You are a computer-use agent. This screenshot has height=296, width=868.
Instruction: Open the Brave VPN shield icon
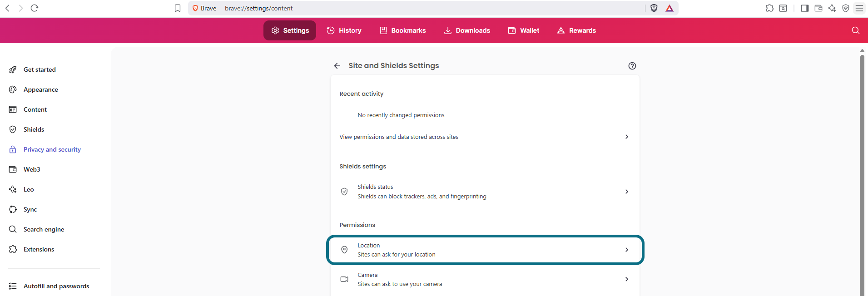tap(846, 8)
